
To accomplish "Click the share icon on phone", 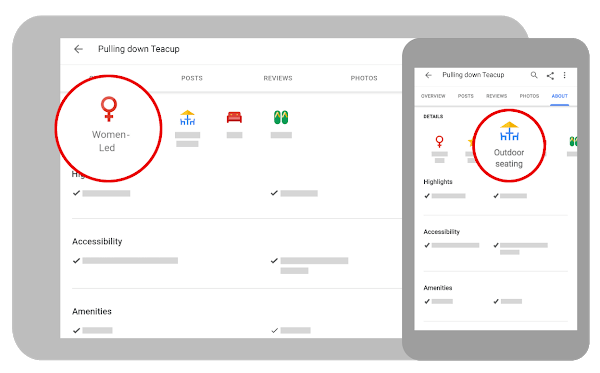I will tap(550, 75).
